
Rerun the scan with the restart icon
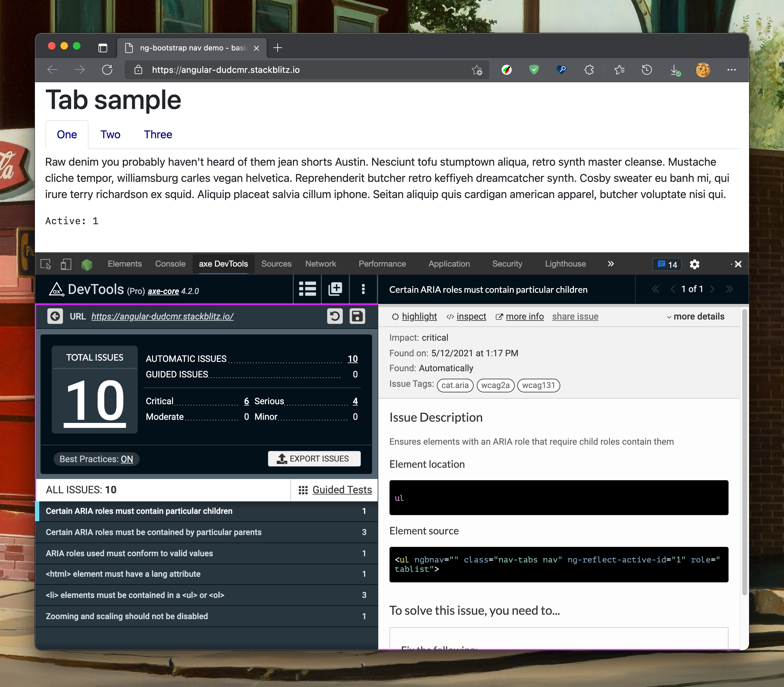(x=334, y=316)
